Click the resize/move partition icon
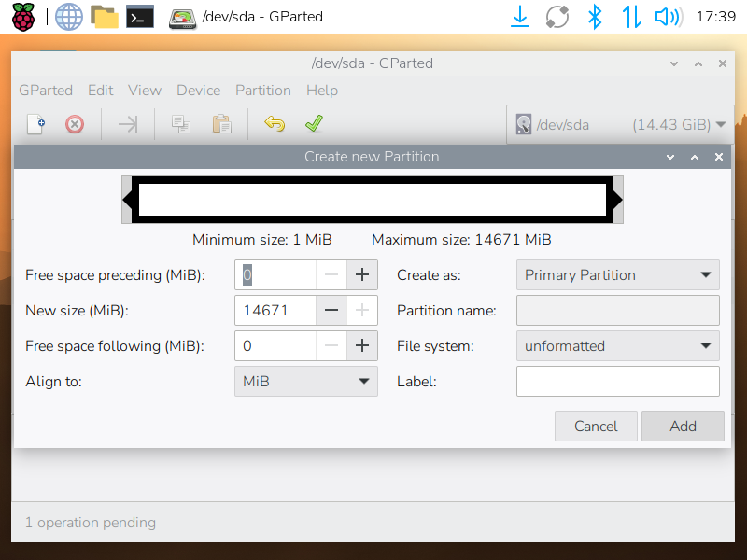The height and width of the screenshot is (560, 747). coord(128,124)
